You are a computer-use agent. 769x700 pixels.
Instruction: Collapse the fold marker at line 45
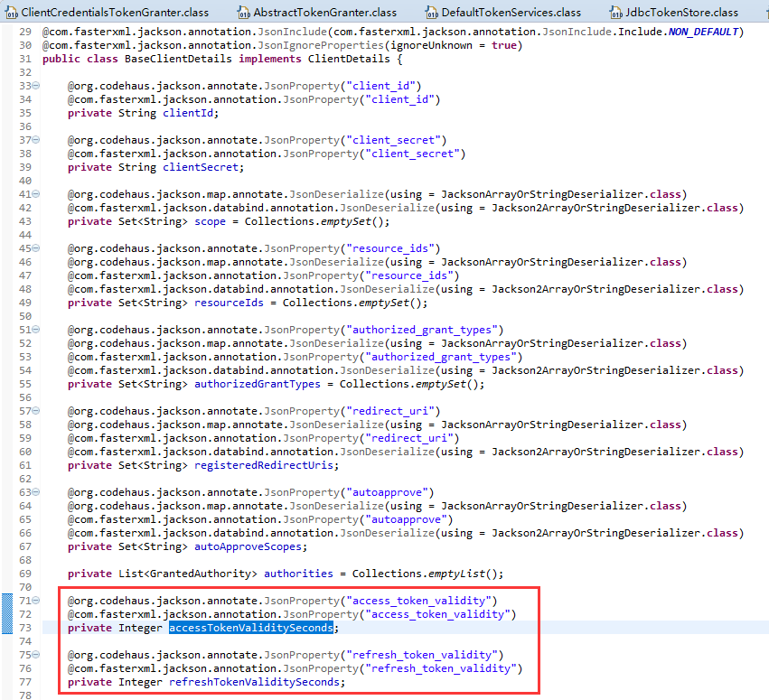pyautogui.click(x=36, y=248)
